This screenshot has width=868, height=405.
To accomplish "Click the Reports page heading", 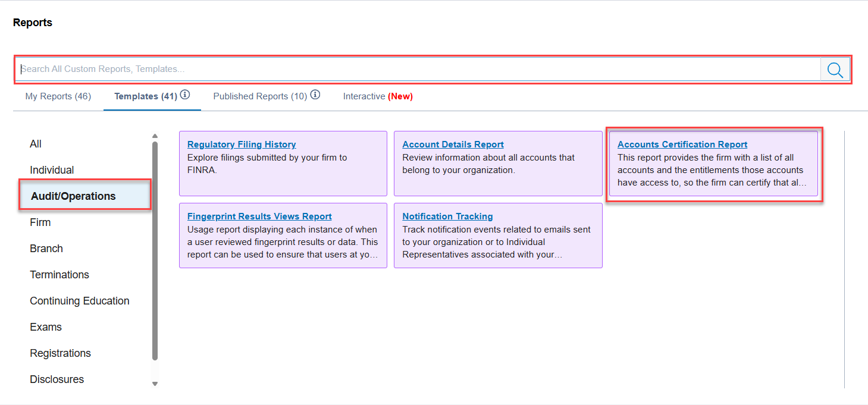I will [33, 23].
